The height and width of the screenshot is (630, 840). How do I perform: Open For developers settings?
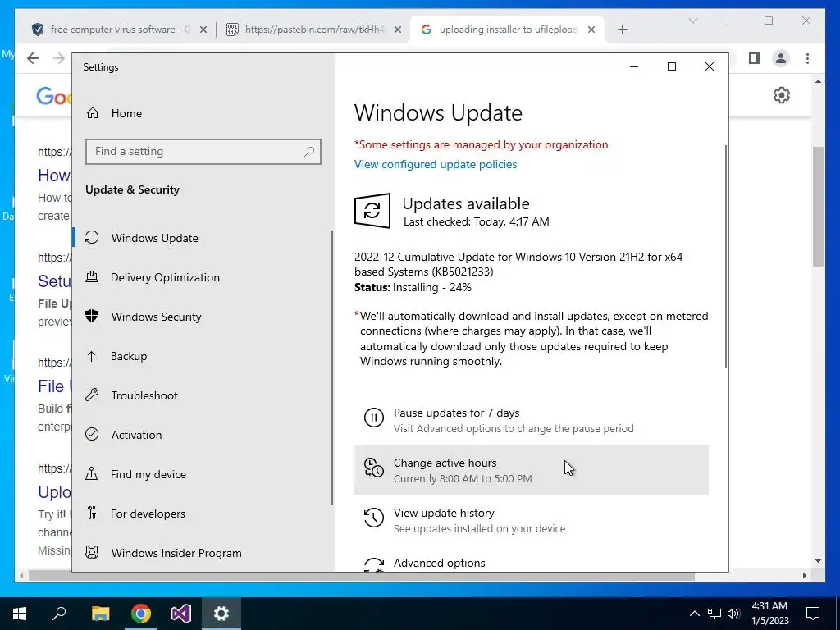[148, 514]
